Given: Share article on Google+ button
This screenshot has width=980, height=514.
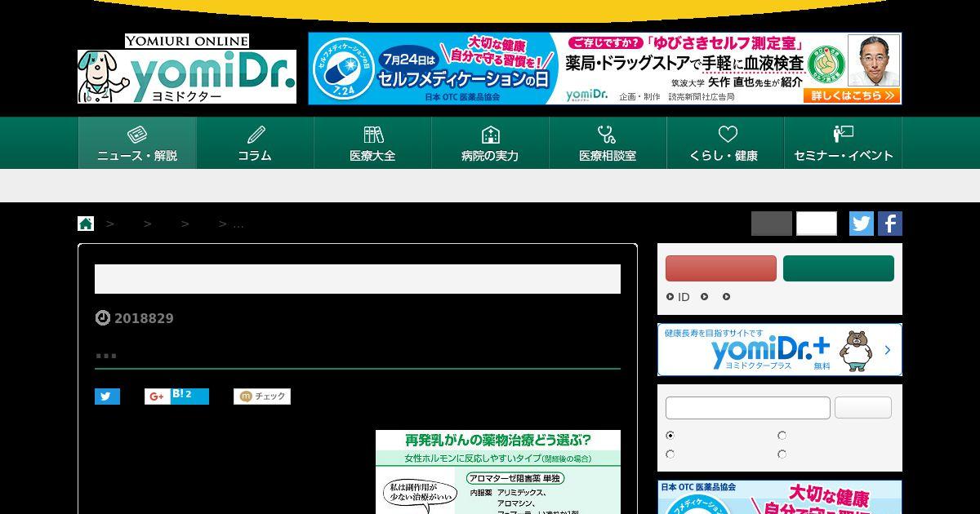Looking at the screenshot, I should tap(158, 397).
